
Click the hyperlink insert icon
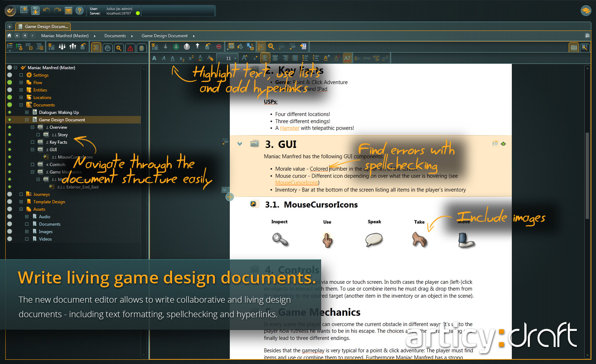(x=326, y=58)
